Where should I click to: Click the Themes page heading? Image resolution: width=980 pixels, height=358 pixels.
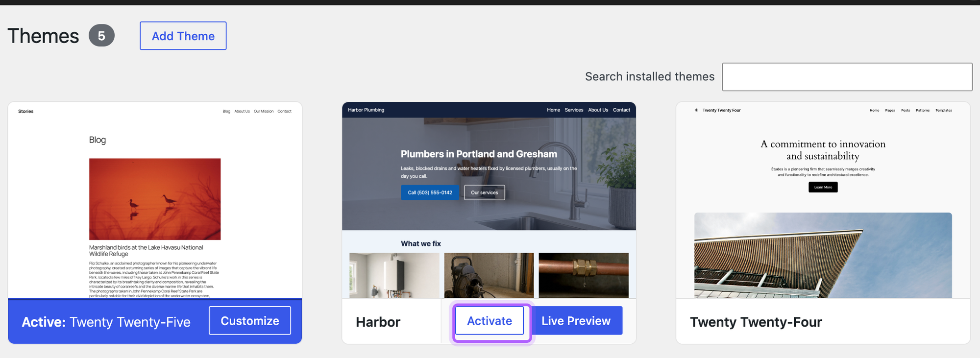pos(43,36)
